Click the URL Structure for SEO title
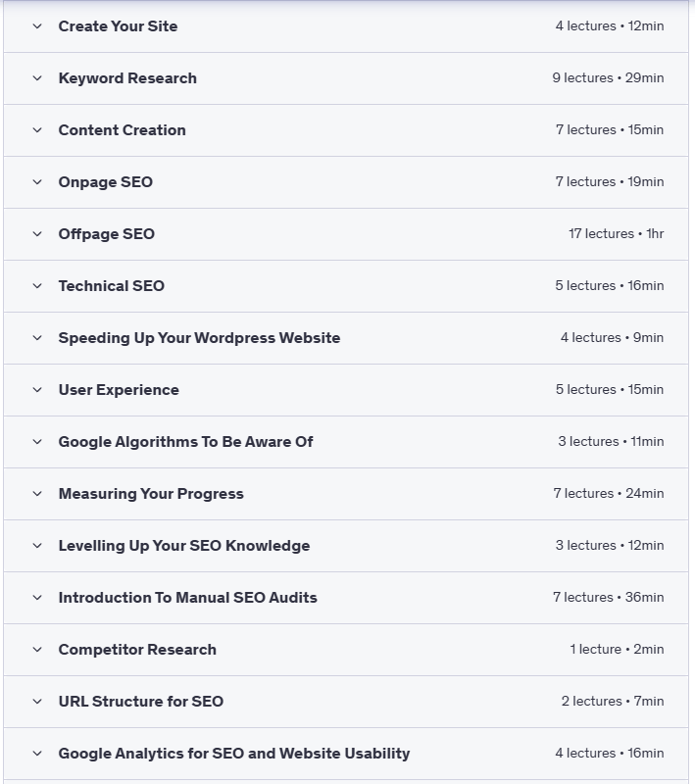Image resolution: width=695 pixels, height=784 pixels. point(140,702)
